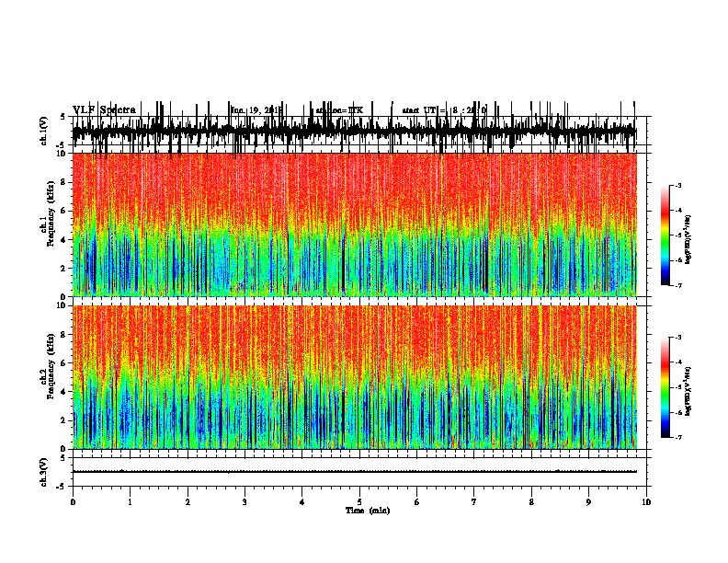Click the 8 kHz tick of ch.1 spectrogram
Screen dimensions: 728x563
pyautogui.click(x=64, y=182)
